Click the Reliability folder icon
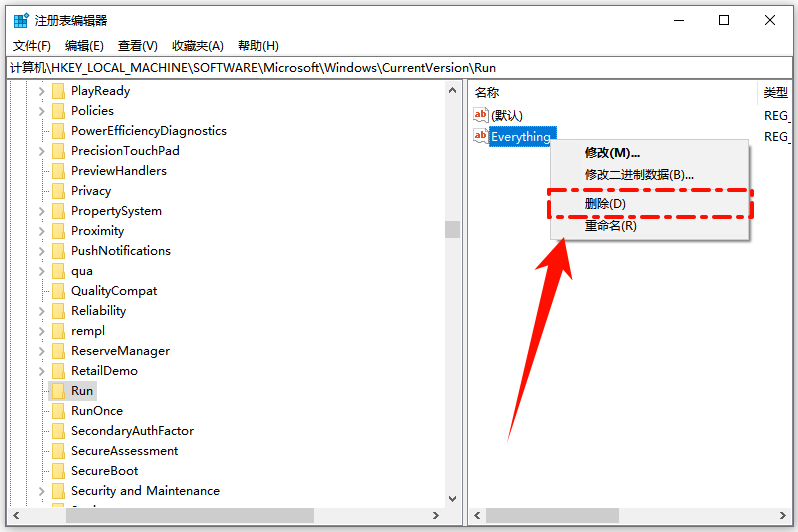798x532 pixels. pos(59,311)
